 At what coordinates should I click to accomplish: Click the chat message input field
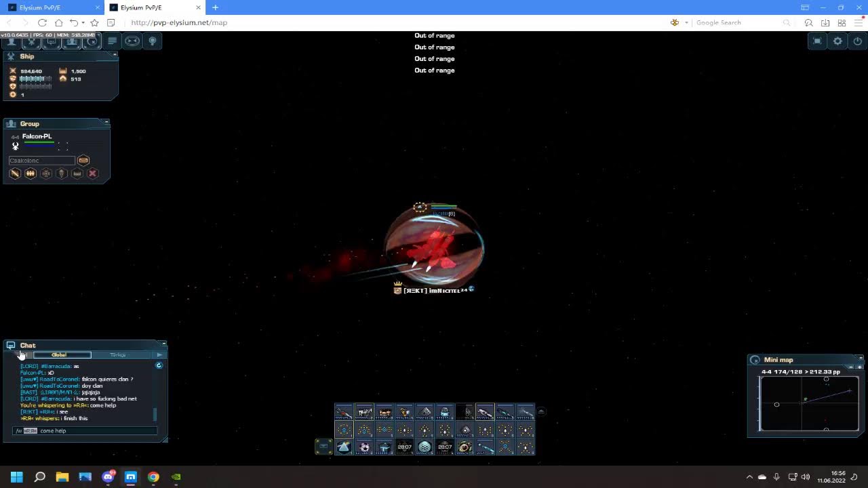pyautogui.click(x=86, y=430)
